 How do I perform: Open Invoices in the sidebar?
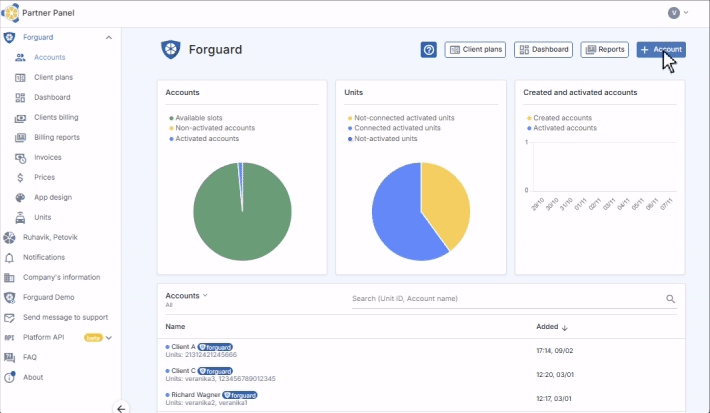(48, 157)
